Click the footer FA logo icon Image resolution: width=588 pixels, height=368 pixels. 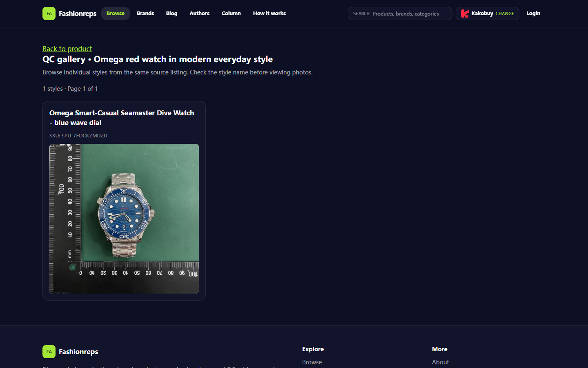coord(49,352)
